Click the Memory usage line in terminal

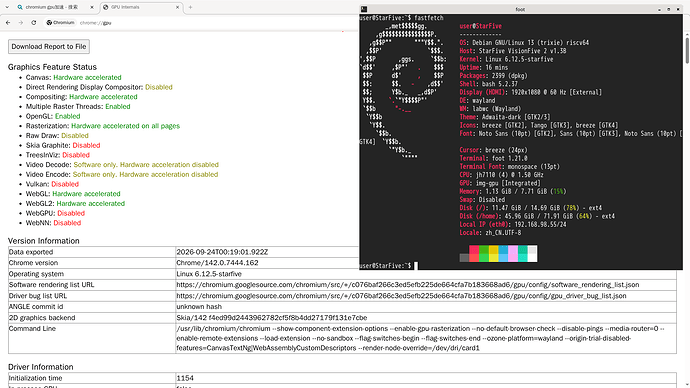513,191
